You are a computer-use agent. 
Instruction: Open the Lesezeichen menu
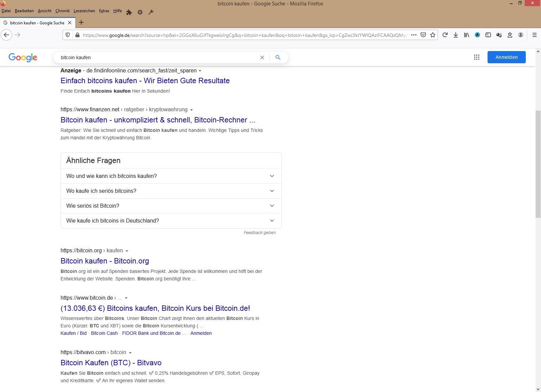(84, 11)
